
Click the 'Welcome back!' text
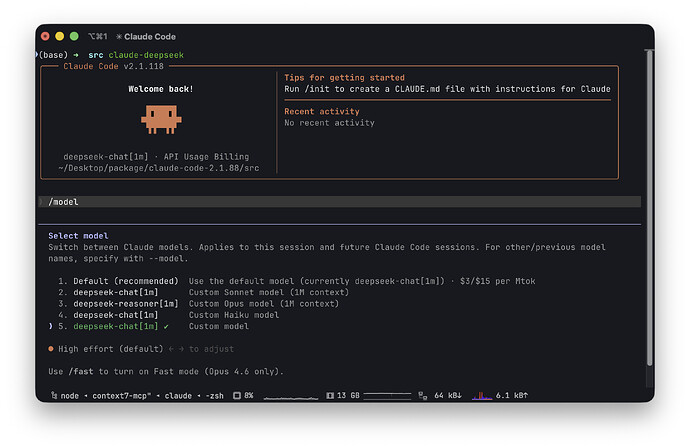(x=161, y=89)
